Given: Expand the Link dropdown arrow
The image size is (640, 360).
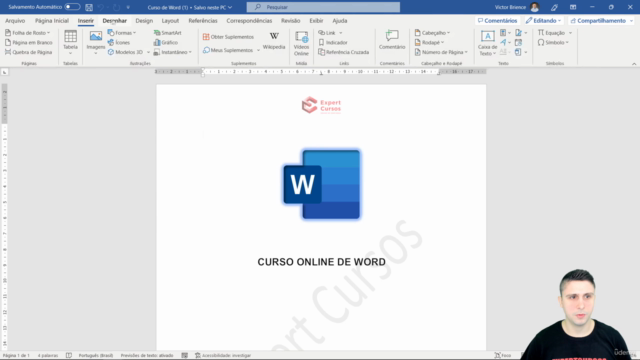Looking at the screenshot, I should tap(341, 33).
